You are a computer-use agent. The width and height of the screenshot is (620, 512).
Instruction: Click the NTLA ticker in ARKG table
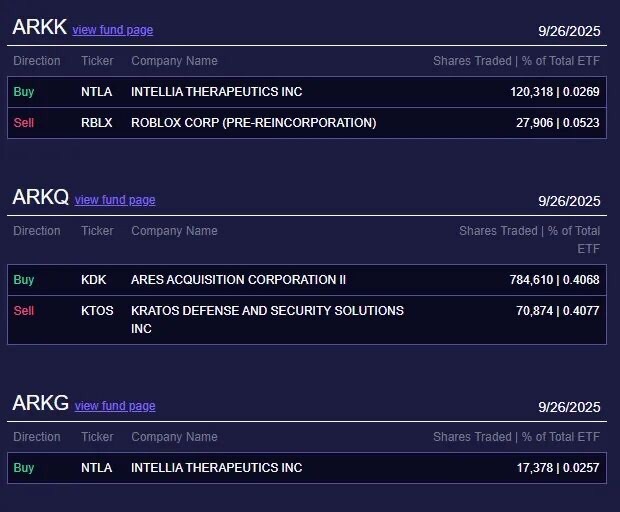pos(97,468)
